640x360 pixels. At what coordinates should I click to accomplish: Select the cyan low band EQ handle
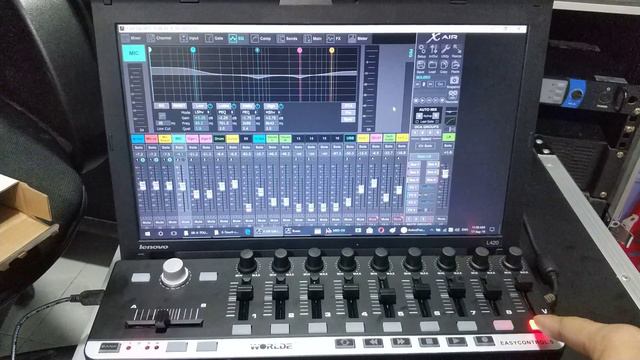(x=193, y=50)
